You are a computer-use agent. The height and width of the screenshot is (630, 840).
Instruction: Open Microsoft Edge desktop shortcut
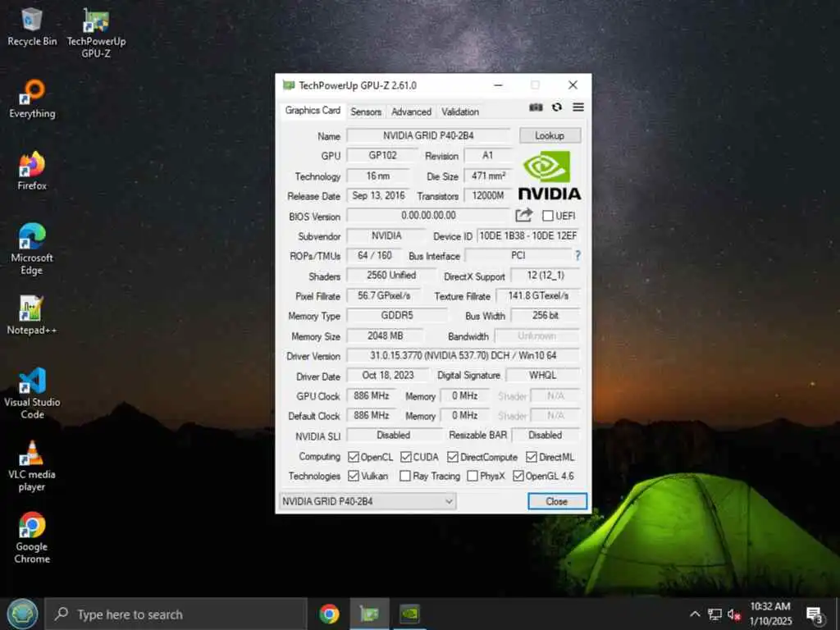32,249
